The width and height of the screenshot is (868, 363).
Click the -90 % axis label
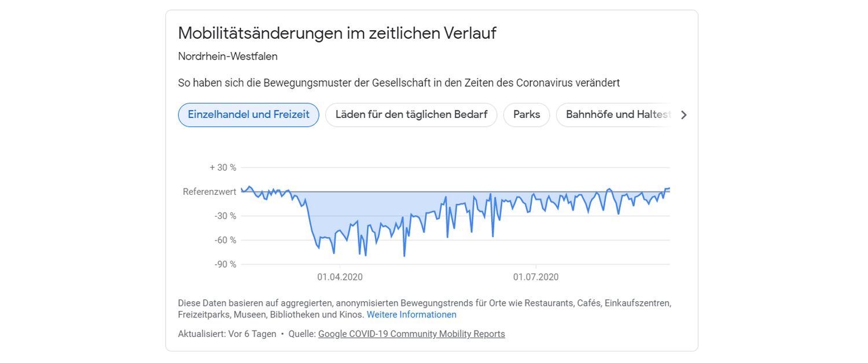coord(225,264)
